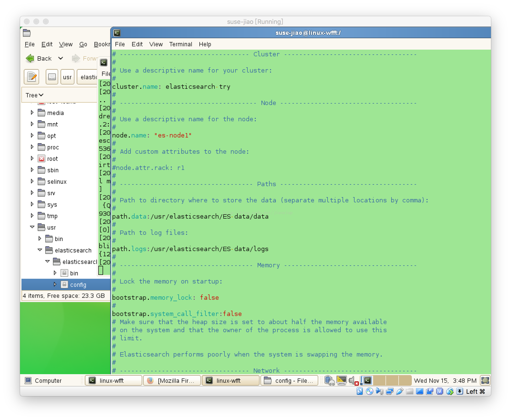Open the Back history dropdown arrow
Image resolution: width=511 pixels, height=420 pixels.
click(x=60, y=58)
